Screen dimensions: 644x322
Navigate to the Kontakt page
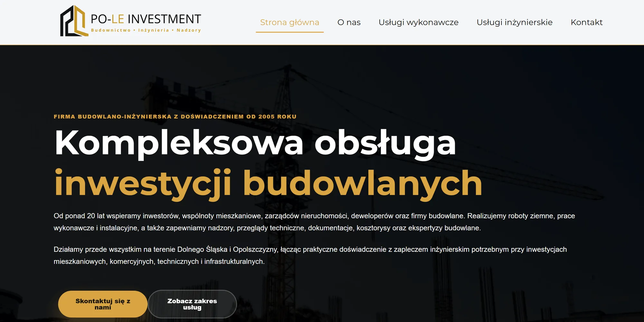coord(586,22)
